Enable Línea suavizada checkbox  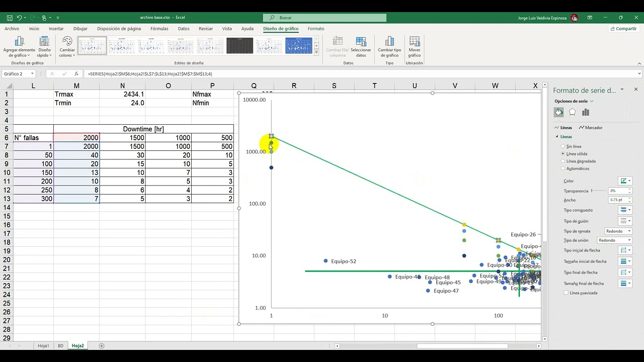click(x=566, y=293)
